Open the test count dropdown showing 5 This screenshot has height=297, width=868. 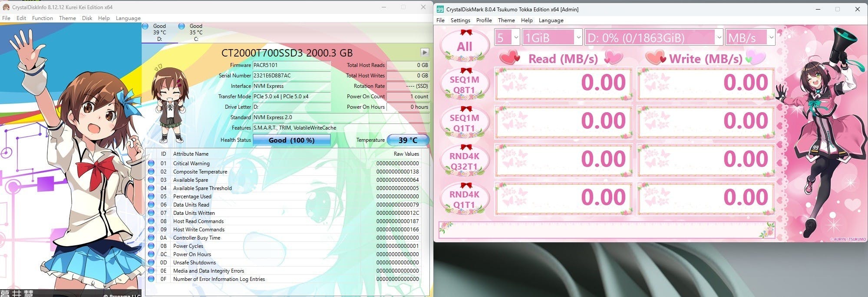(x=507, y=38)
